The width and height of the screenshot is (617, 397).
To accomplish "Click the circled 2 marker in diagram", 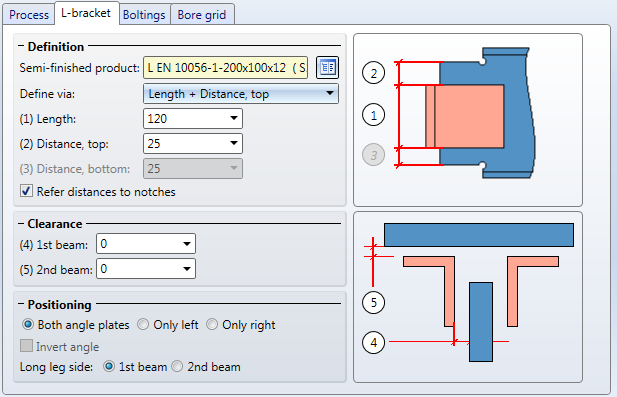I will tap(373, 73).
